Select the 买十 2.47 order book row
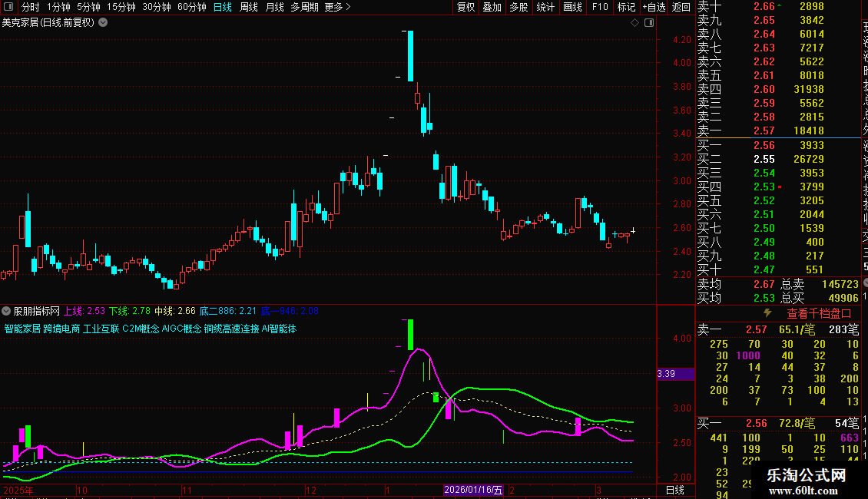 pos(779,269)
